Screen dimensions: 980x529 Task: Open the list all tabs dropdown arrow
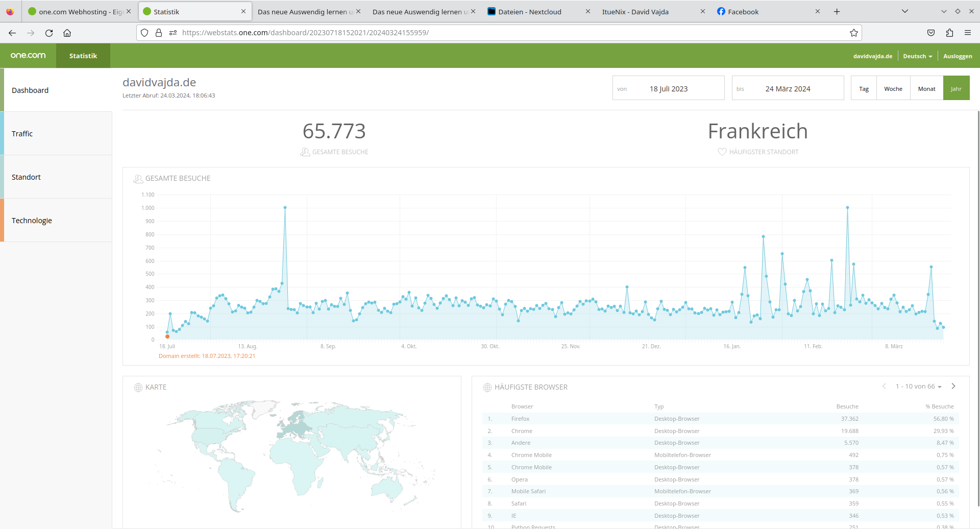(x=904, y=12)
